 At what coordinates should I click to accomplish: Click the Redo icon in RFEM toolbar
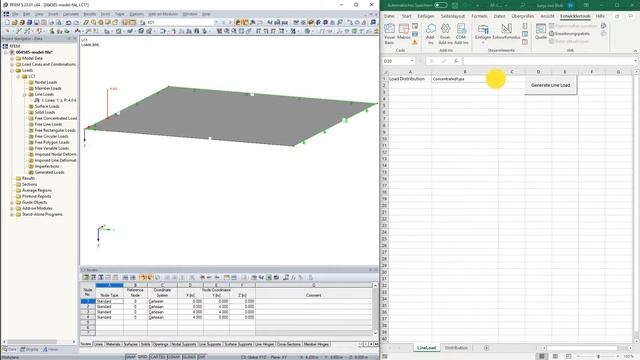[x=76, y=22]
